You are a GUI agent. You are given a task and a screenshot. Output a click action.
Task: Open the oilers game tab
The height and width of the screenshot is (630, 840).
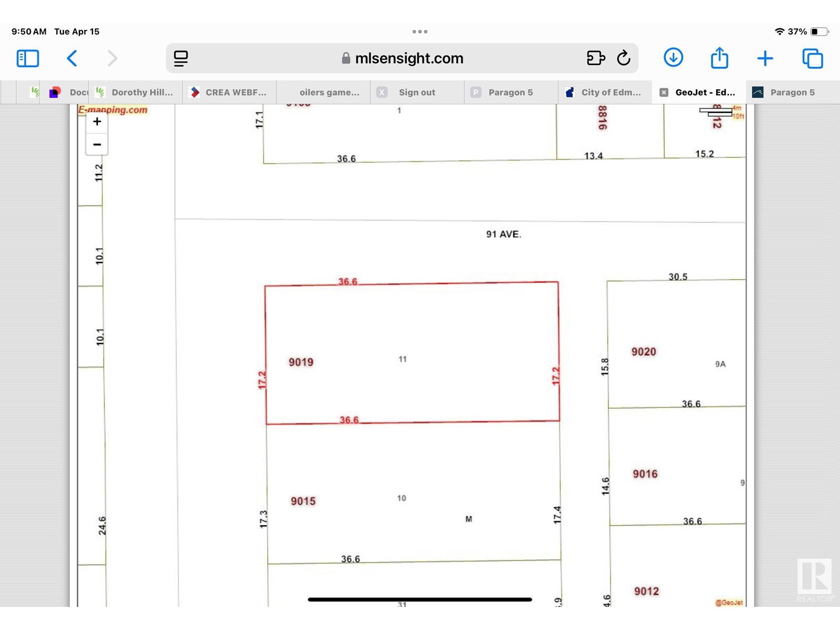tap(323, 92)
